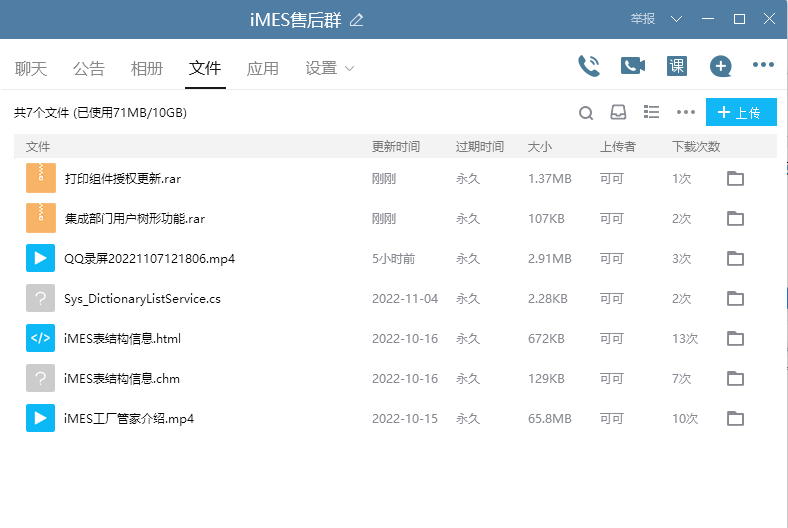788x528 pixels.
Task: Search files with the magnifier icon
Action: tap(586, 113)
